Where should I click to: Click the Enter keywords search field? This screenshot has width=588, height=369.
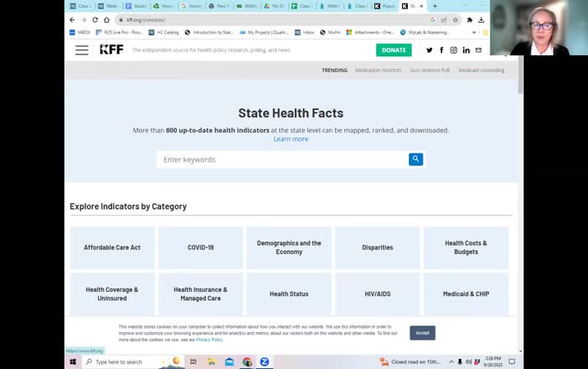[x=282, y=159]
